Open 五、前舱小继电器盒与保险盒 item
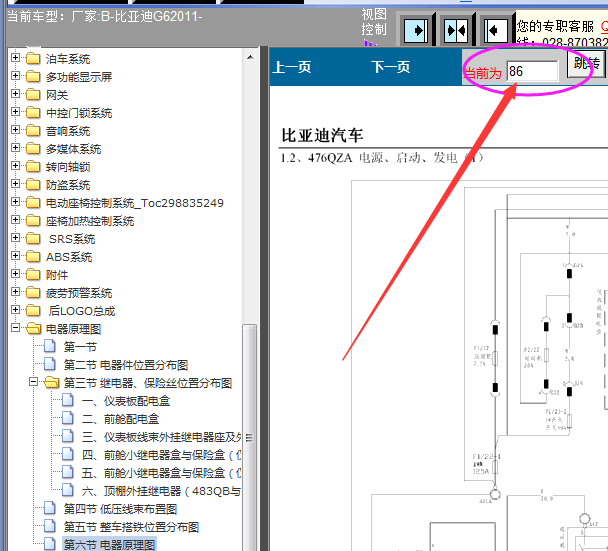This screenshot has height=551, width=608. (x=162, y=473)
